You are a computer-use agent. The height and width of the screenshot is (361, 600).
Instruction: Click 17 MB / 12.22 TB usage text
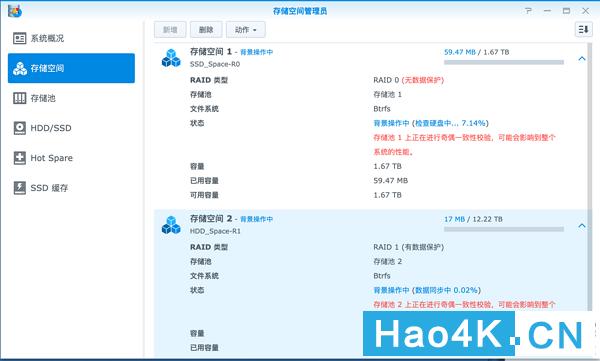click(473, 219)
